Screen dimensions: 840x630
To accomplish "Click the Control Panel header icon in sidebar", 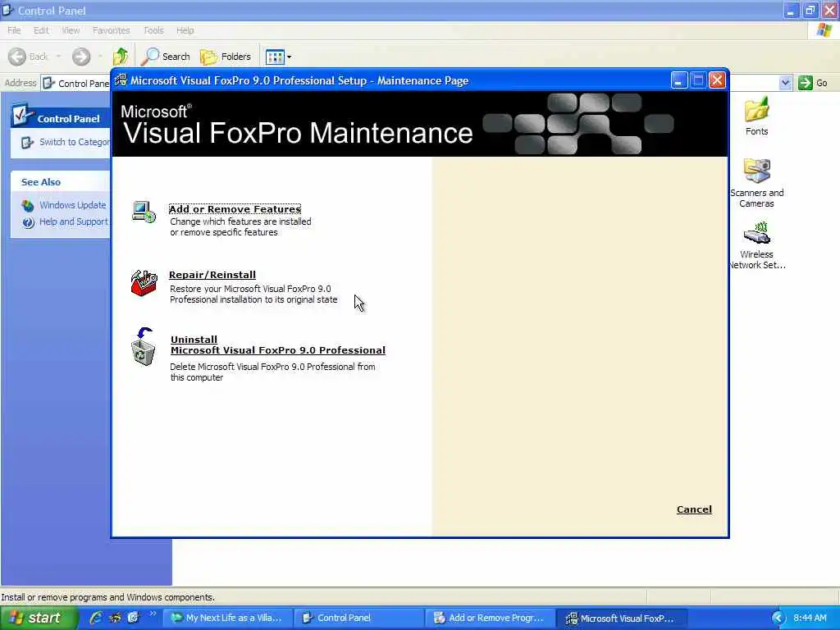I will pos(22,115).
